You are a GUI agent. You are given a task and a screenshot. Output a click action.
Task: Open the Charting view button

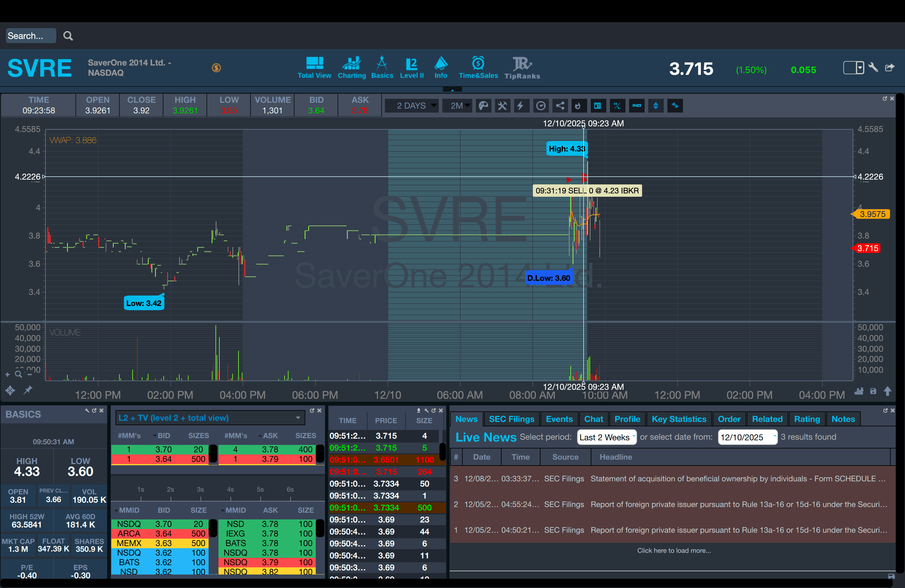coord(352,67)
